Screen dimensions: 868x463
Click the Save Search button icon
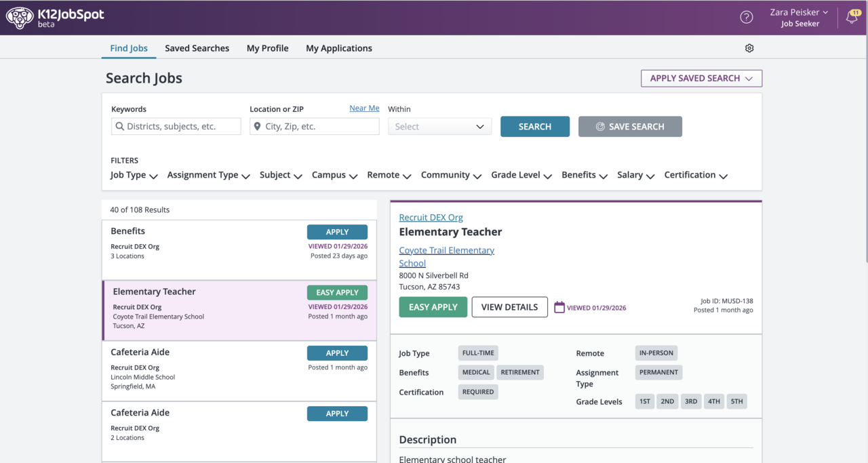point(600,127)
